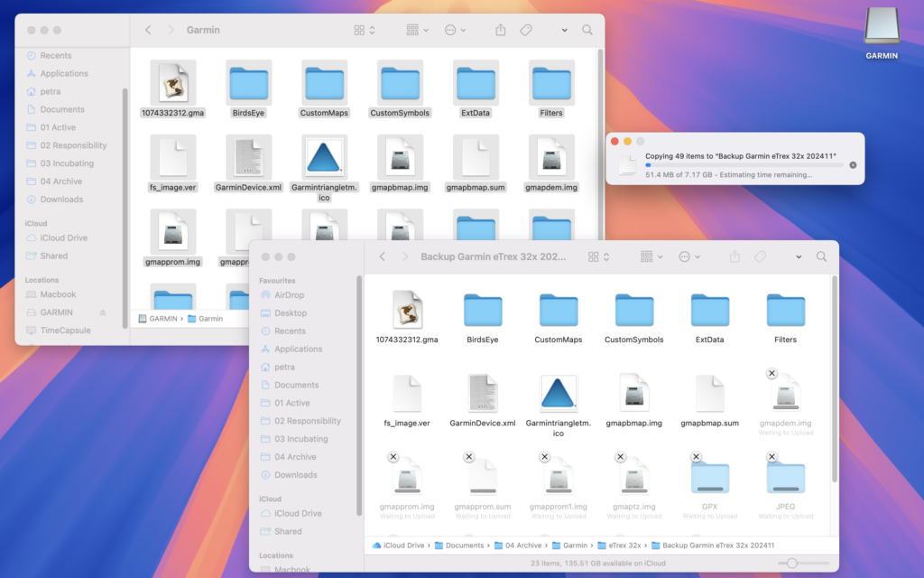The image size is (924, 578).
Task: Open Applications in the Garmin window sidebar
Action: [x=64, y=74]
